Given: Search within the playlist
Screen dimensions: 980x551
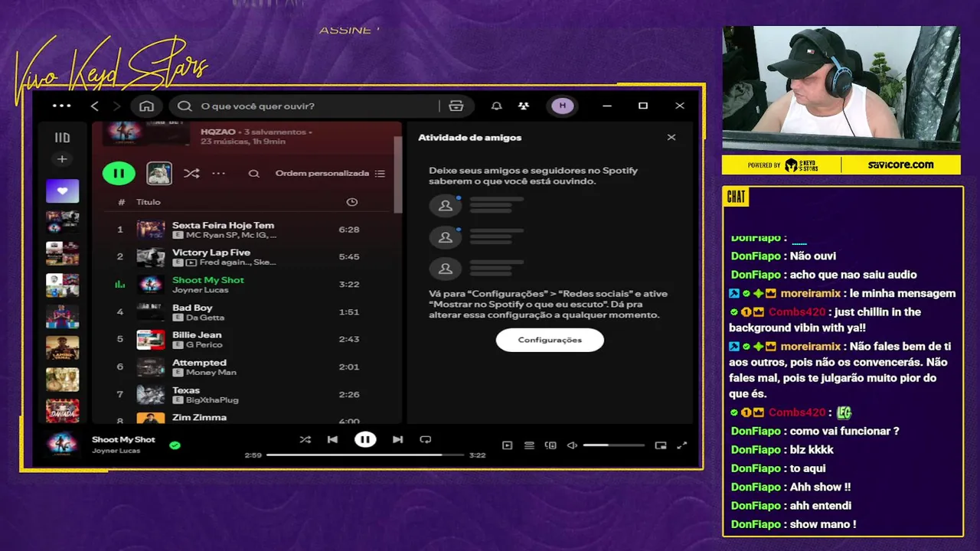Looking at the screenshot, I should (253, 174).
